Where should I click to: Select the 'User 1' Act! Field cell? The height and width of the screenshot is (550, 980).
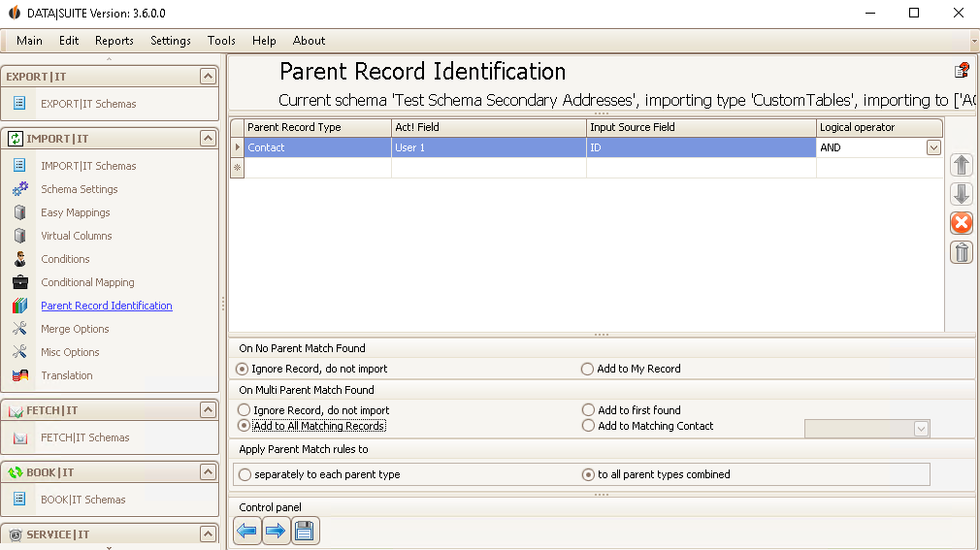(489, 147)
